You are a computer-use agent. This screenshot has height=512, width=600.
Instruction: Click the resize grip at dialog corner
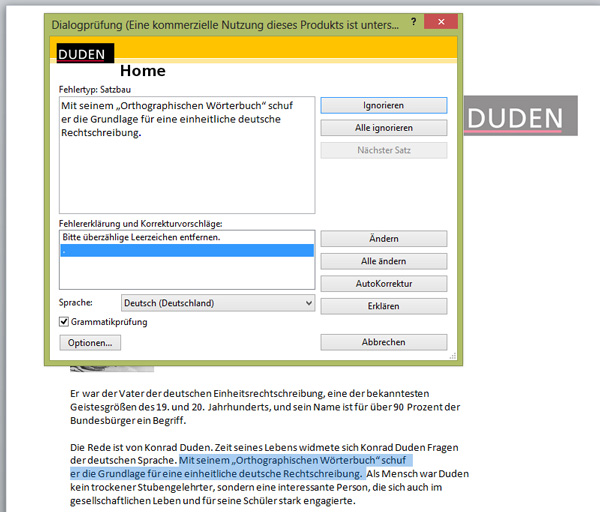click(x=456, y=358)
